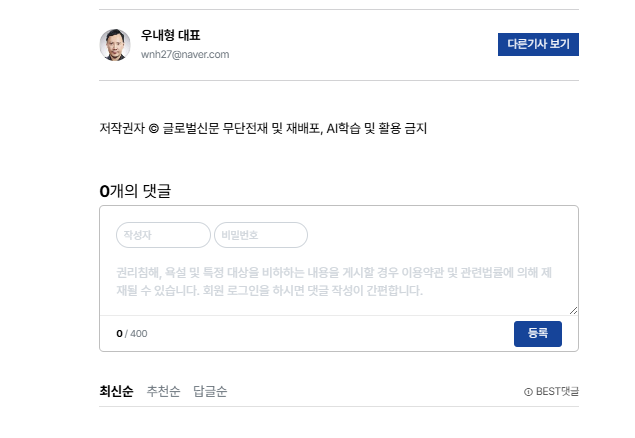The image size is (635, 438).
Task: Click the 0 / 400 character counter
Action: (131, 333)
